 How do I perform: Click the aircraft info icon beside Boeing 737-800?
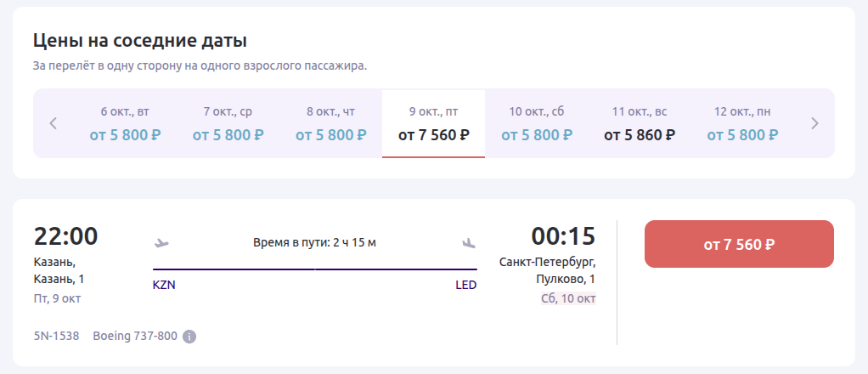click(190, 337)
